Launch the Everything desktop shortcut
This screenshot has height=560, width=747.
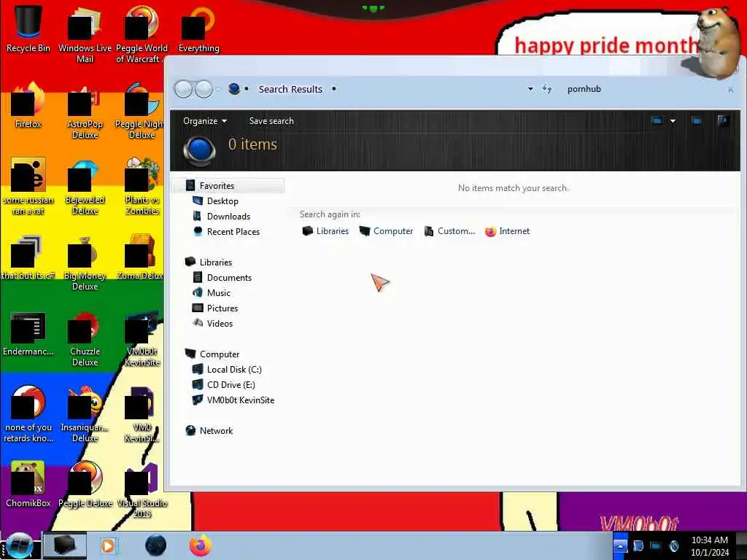click(x=199, y=28)
